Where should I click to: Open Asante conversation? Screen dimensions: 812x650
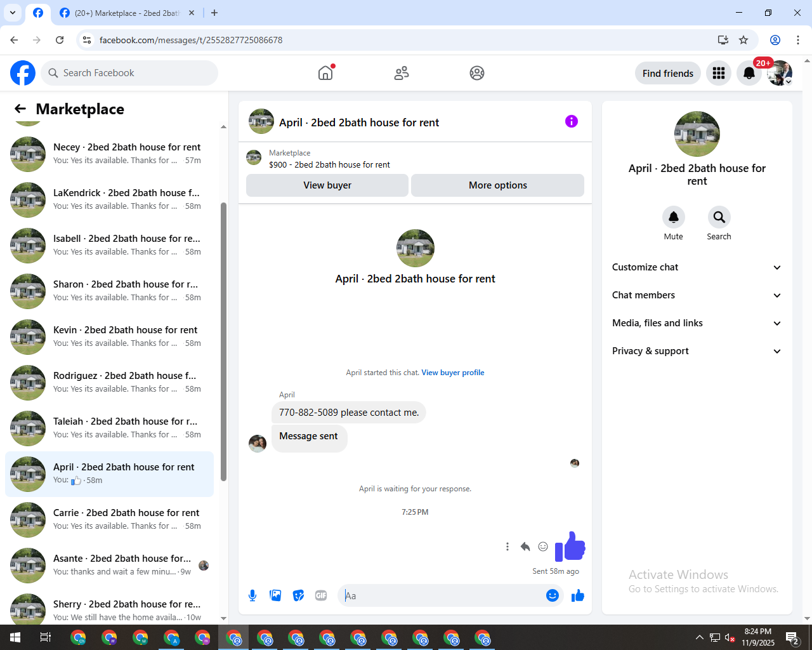[109, 565]
